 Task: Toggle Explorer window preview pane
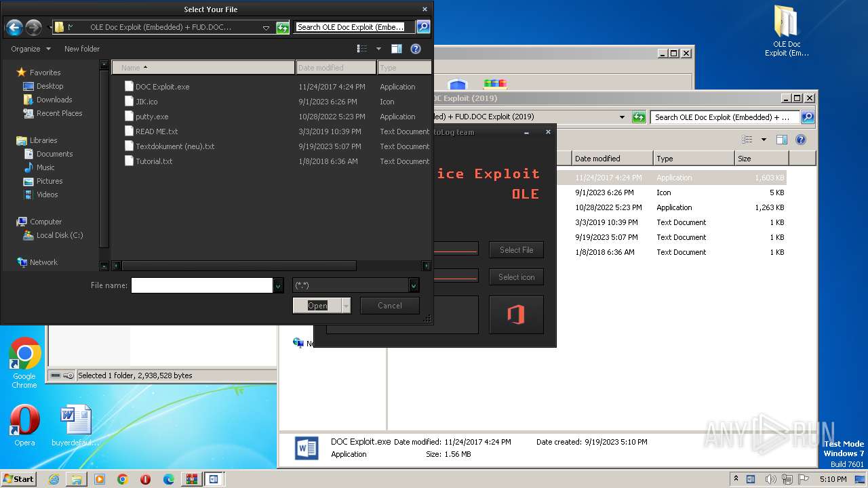pos(782,140)
